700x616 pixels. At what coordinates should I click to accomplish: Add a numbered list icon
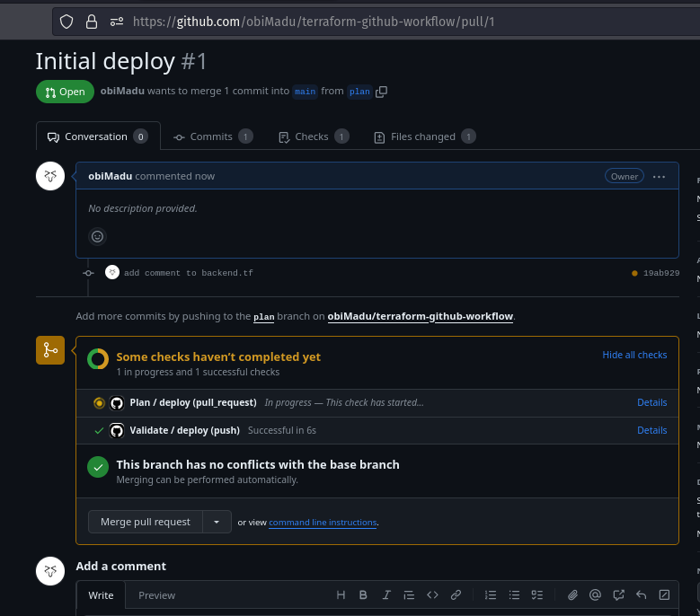(x=491, y=594)
